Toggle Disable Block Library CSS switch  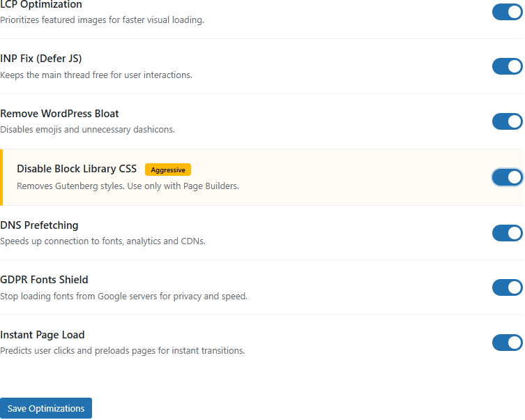pos(508,177)
